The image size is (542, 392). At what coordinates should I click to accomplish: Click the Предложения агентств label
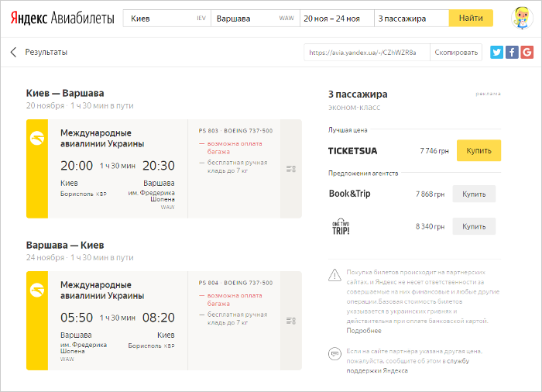pos(363,173)
